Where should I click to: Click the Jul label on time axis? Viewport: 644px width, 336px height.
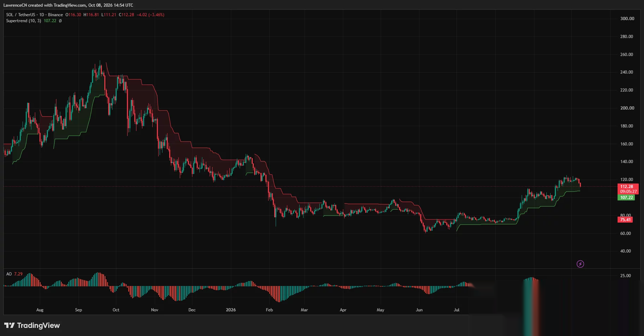pyautogui.click(x=456, y=310)
